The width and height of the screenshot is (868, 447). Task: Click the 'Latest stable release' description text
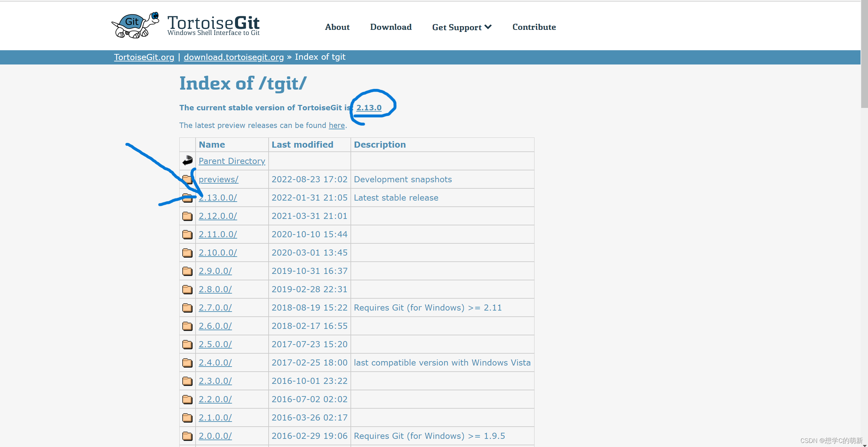pos(396,198)
